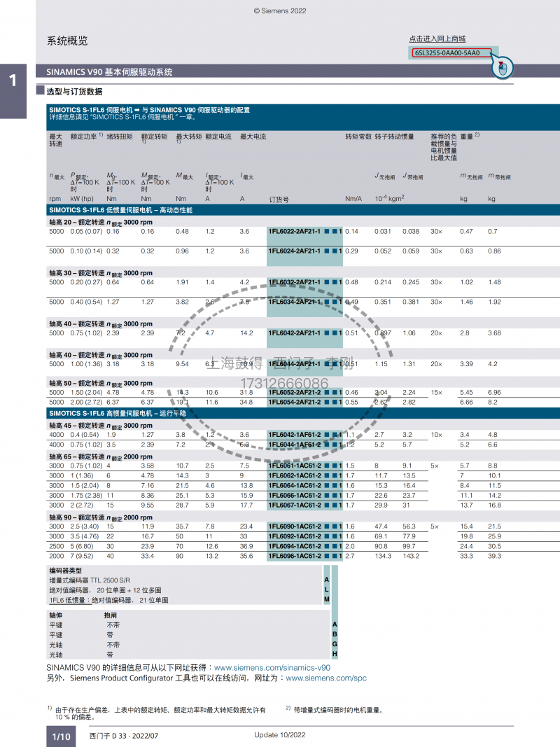Open the www.siemens.com/spc configurator link
560x747 pixels.
click(326, 678)
